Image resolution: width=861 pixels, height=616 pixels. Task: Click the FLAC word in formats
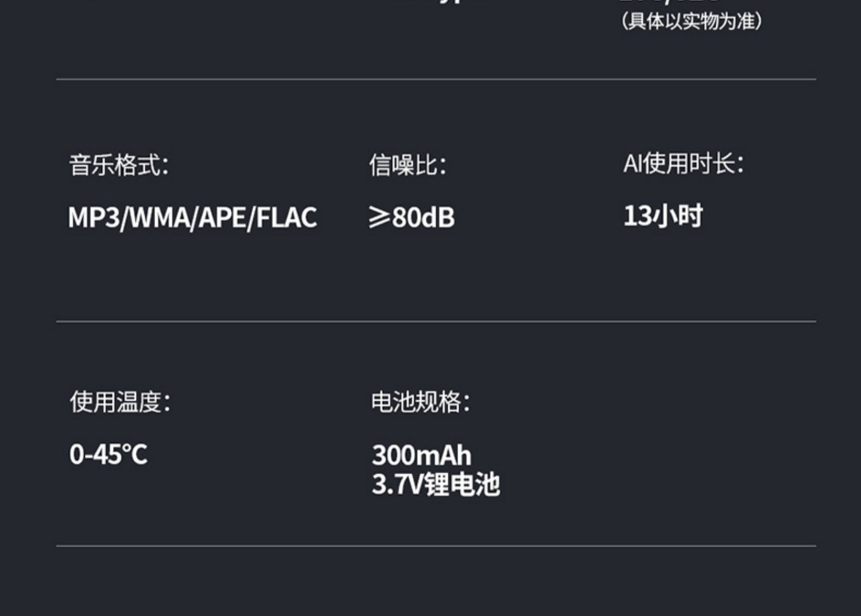point(286,218)
